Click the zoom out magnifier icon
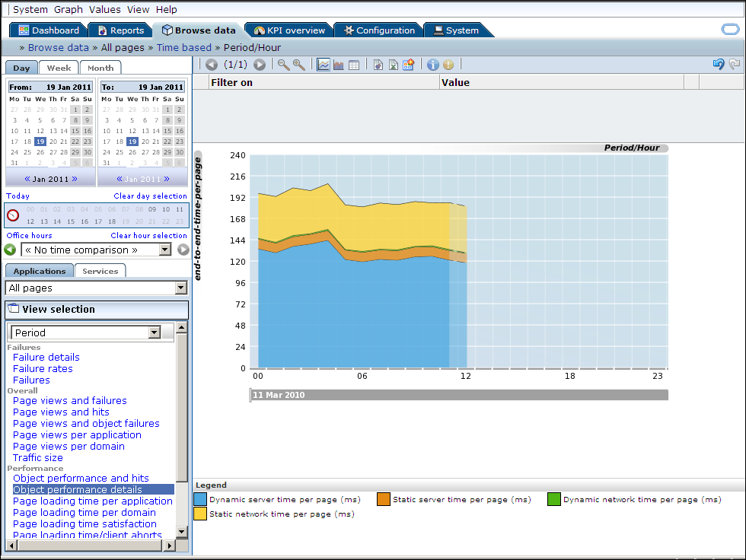The width and height of the screenshot is (746, 560). 283,65
